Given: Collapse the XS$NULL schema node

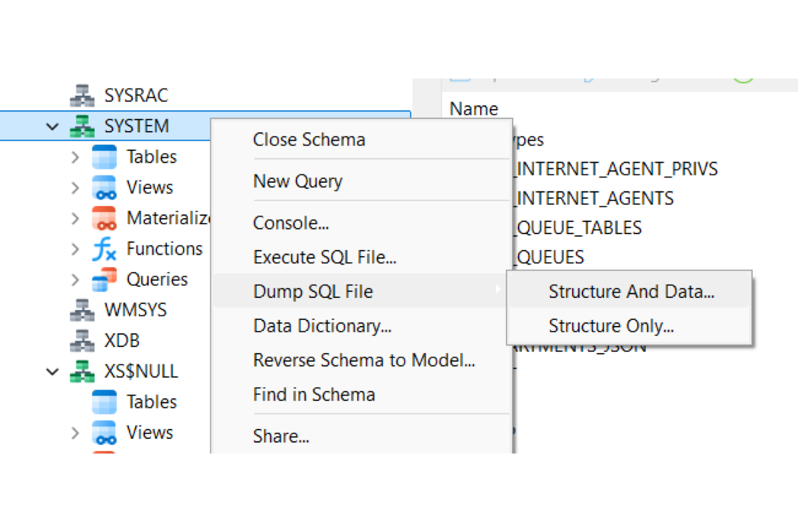Looking at the screenshot, I should coord(53,372).
